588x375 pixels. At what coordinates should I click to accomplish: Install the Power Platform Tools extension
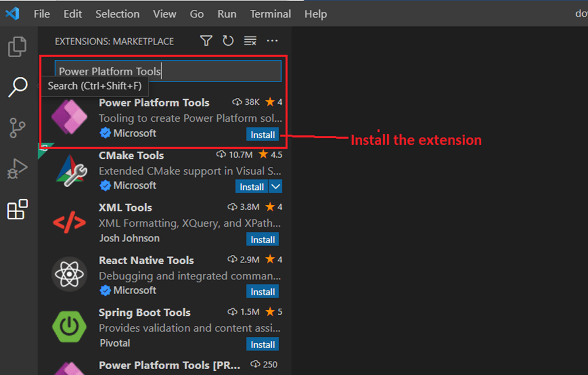pos(262,134)
